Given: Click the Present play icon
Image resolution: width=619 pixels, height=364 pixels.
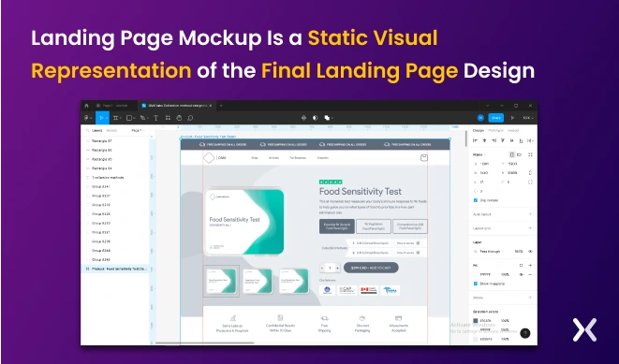Looking at the screenshot, I should 512,118.
